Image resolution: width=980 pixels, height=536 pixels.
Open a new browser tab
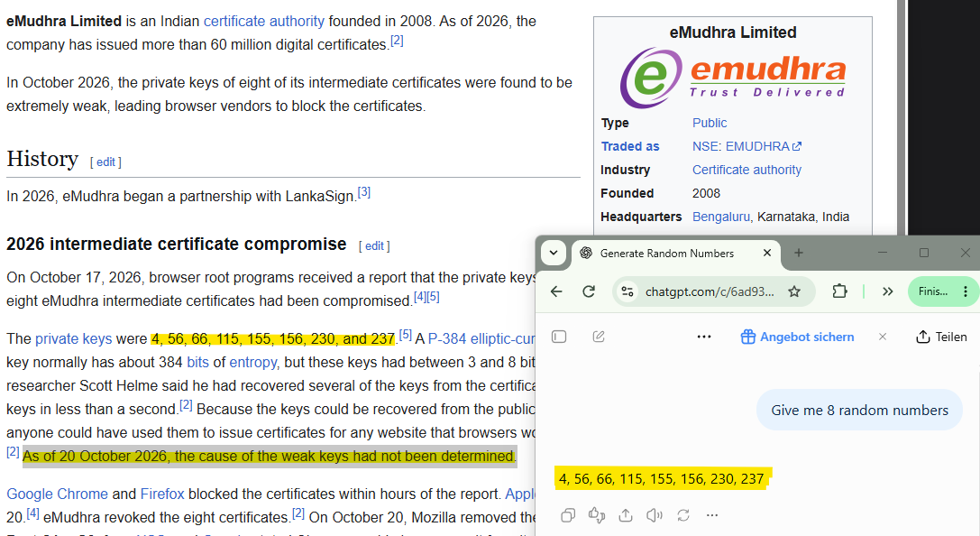(798, 253)
